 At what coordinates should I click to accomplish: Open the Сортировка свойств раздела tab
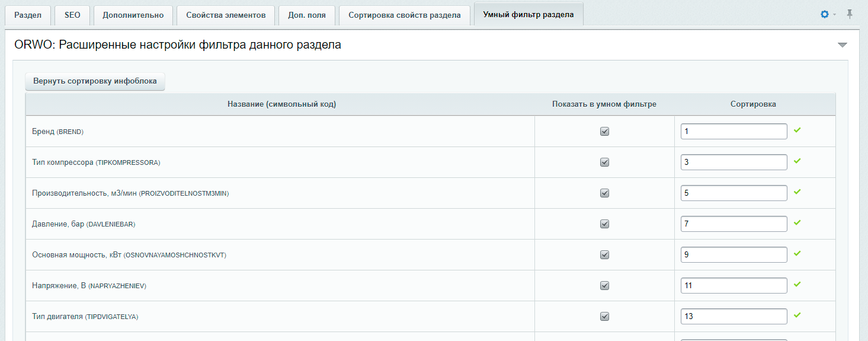click(x=405, y=15)
